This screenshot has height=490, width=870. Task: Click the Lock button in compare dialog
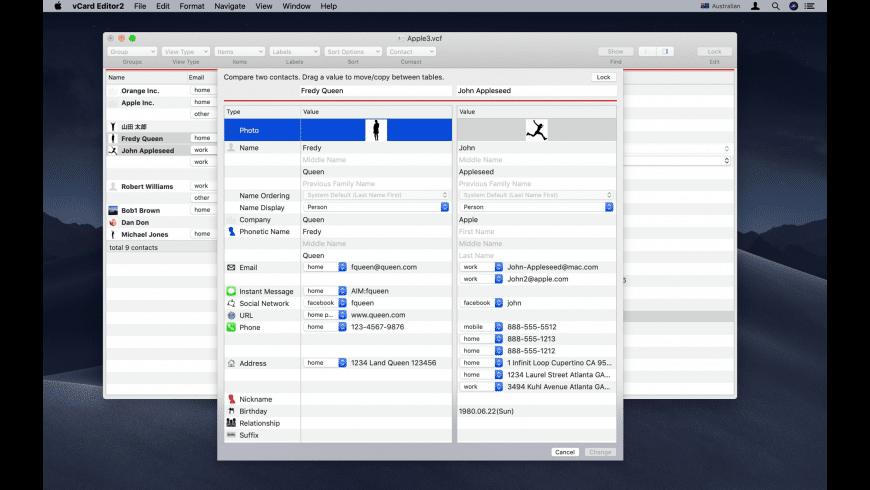point(603,77)
